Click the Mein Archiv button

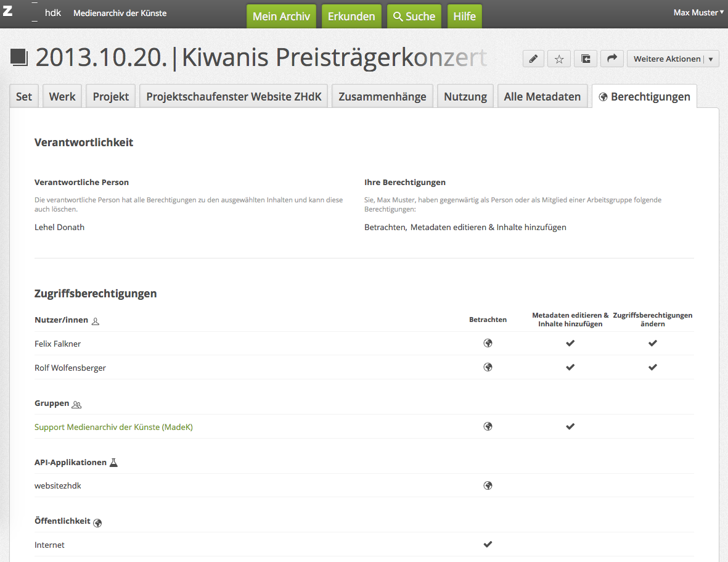coord(281,17)
